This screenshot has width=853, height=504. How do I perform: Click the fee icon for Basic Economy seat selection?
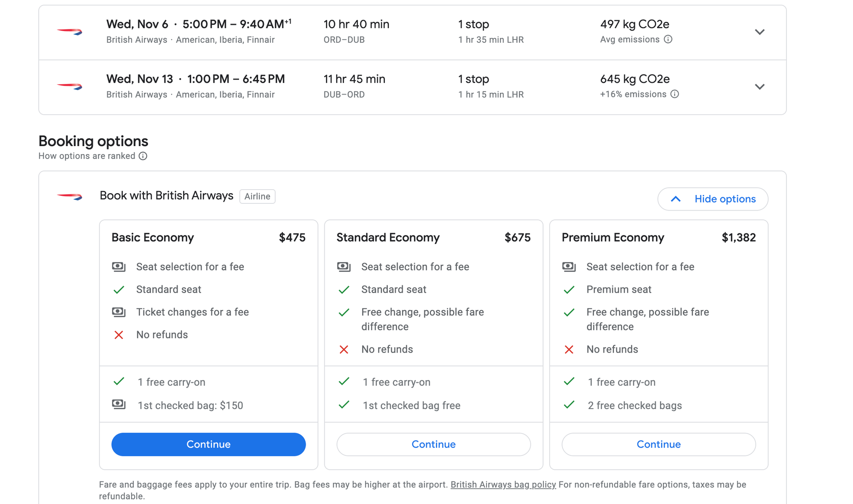(x=119, y=266)
